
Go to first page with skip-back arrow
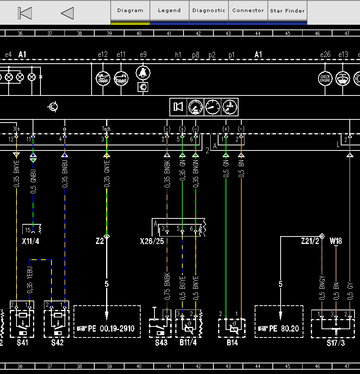click(x=25, y=13)
